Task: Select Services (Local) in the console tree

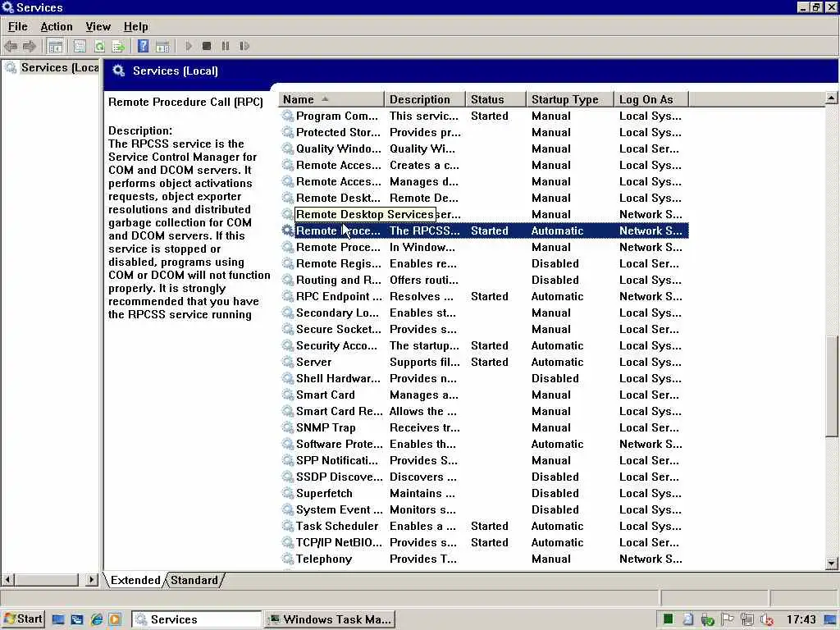Action: tap(59, 67)
